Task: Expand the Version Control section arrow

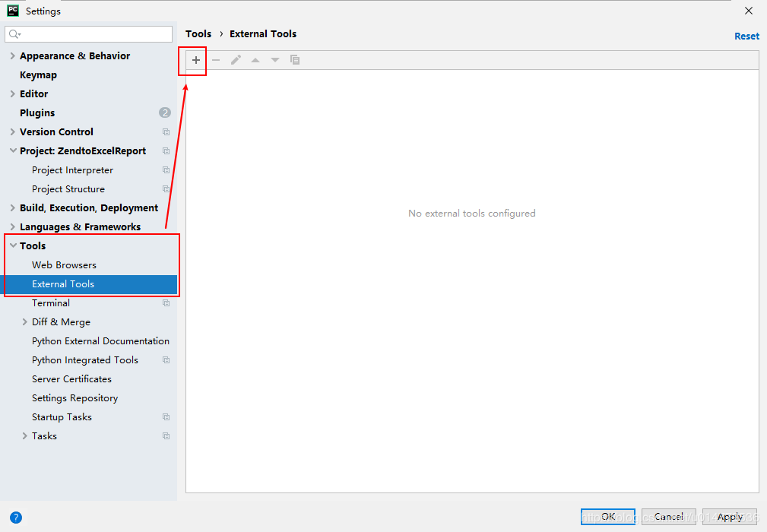Action: [13, 132]
